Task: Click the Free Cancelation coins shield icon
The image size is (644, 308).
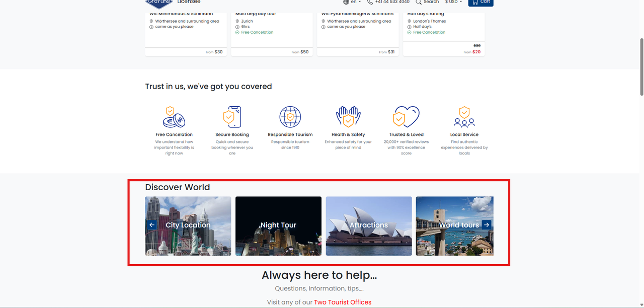Action: (x=174, y=117)
